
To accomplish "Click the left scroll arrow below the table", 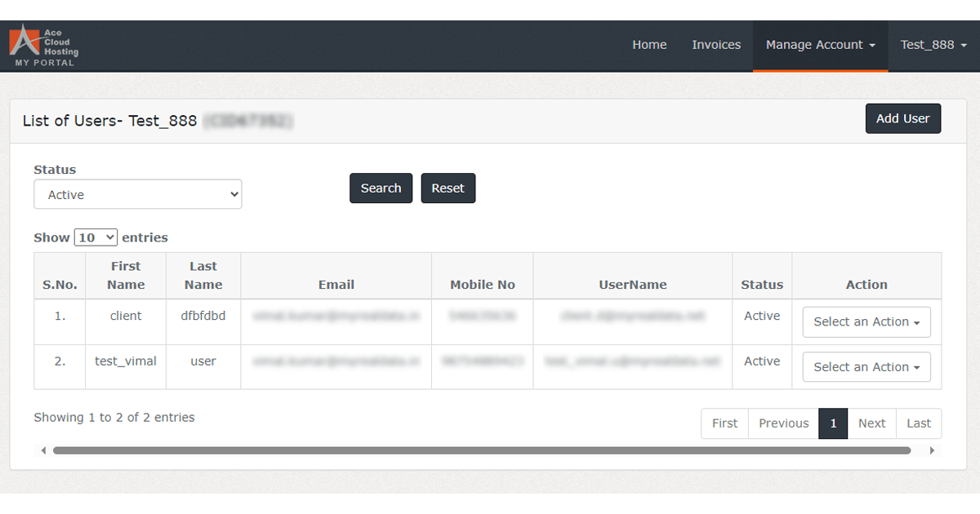I will pyautogui.click(x=42, y=450).
